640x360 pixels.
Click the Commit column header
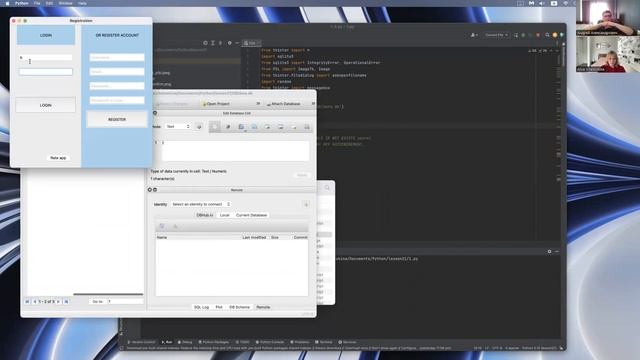click(x=300, y=237)
